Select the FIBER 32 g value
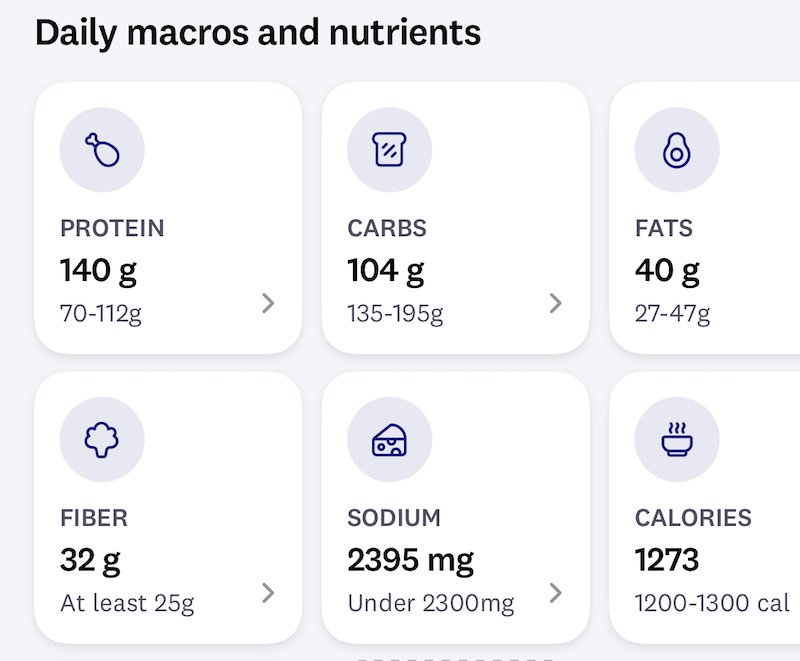Screen dimensions: 800x661 pos(90,560)
